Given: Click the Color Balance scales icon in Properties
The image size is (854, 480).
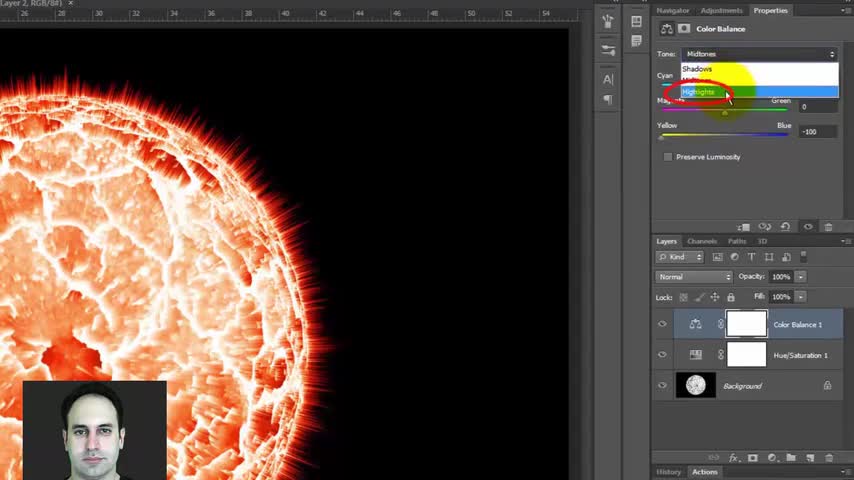Looking at the screenshot, I should pyautogui.click(x=667, y=29).
